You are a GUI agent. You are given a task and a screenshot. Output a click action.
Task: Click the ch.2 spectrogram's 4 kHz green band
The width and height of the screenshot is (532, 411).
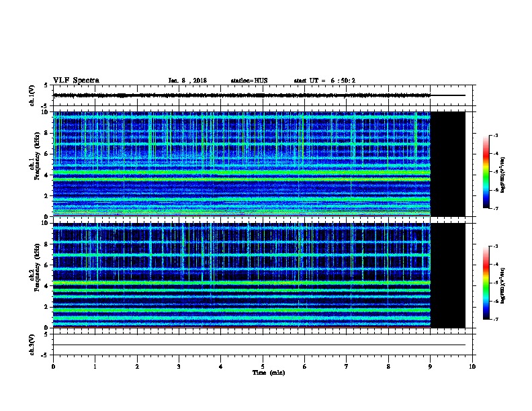click(x=242, y=283)
